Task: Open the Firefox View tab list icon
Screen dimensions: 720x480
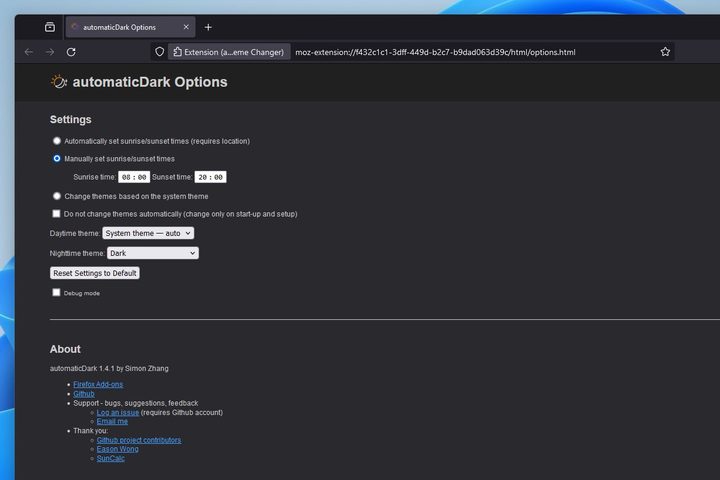Action: coord(50,27)
